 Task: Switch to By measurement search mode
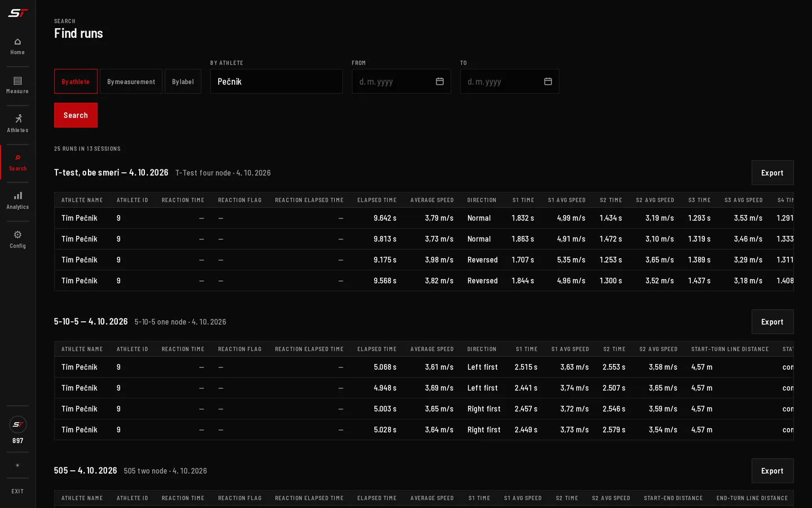click(131, 81)
